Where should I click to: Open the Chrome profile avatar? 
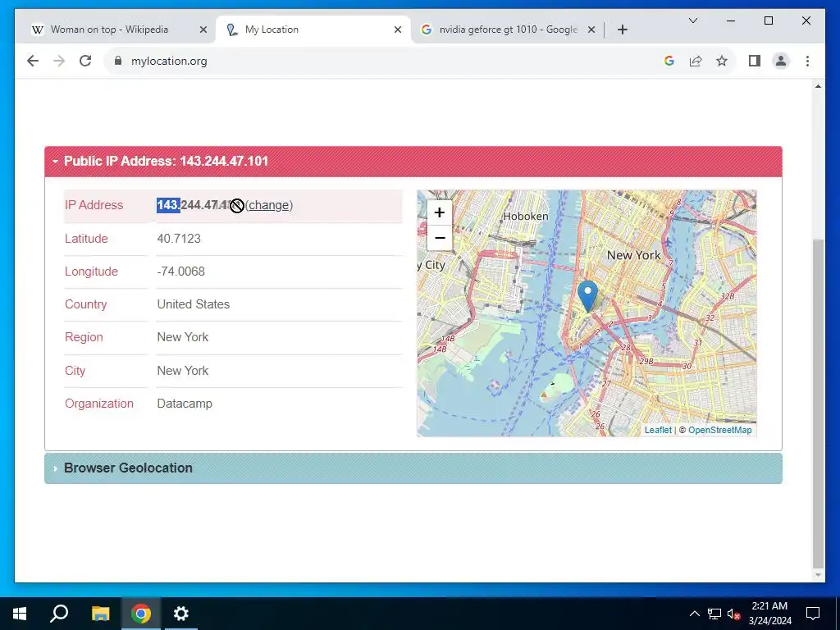(x=781, y=61)
